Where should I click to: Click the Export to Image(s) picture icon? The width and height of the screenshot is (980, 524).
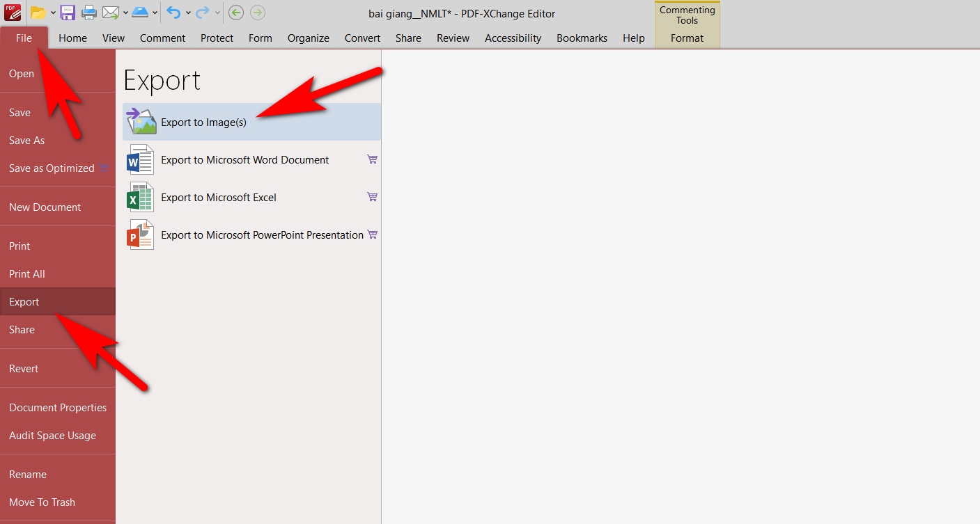141,122
